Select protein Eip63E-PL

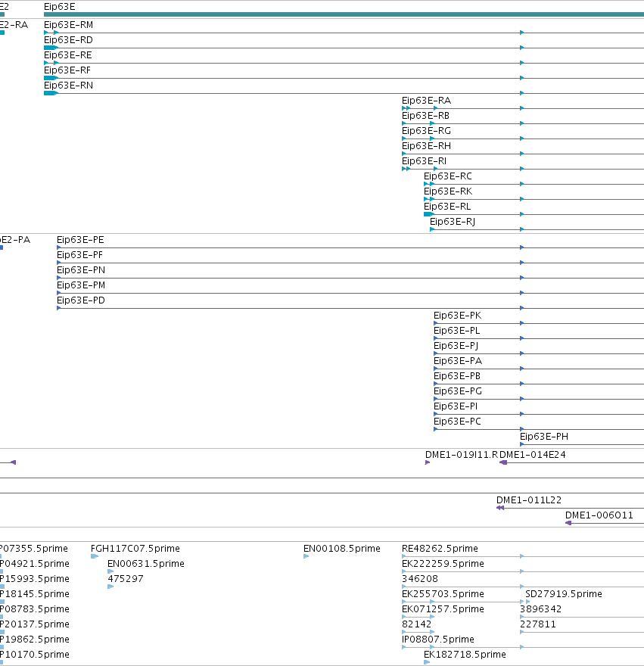456,331
